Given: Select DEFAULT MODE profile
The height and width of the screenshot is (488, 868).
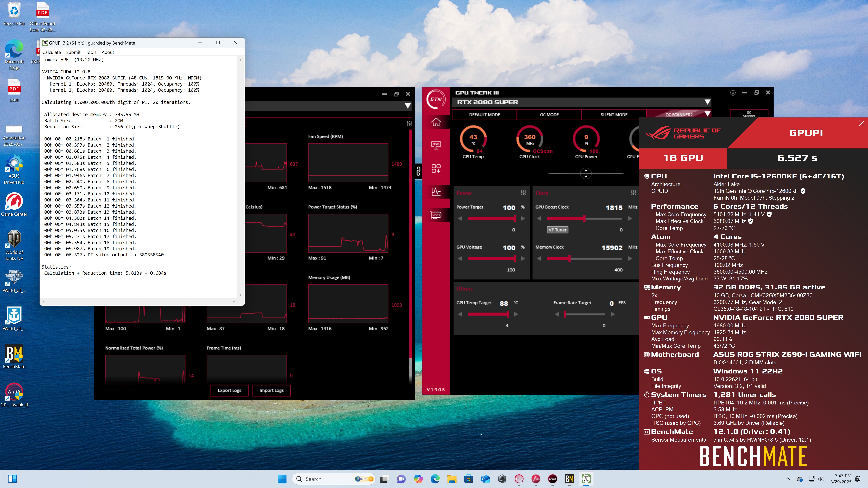Looking at the screenshot, I should point(484,115).
